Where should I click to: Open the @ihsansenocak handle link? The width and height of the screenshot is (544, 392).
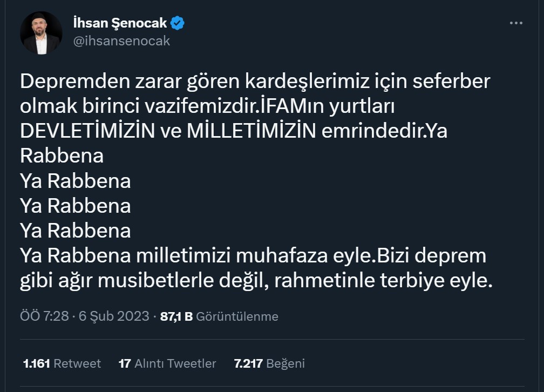(x=121, y=41)
